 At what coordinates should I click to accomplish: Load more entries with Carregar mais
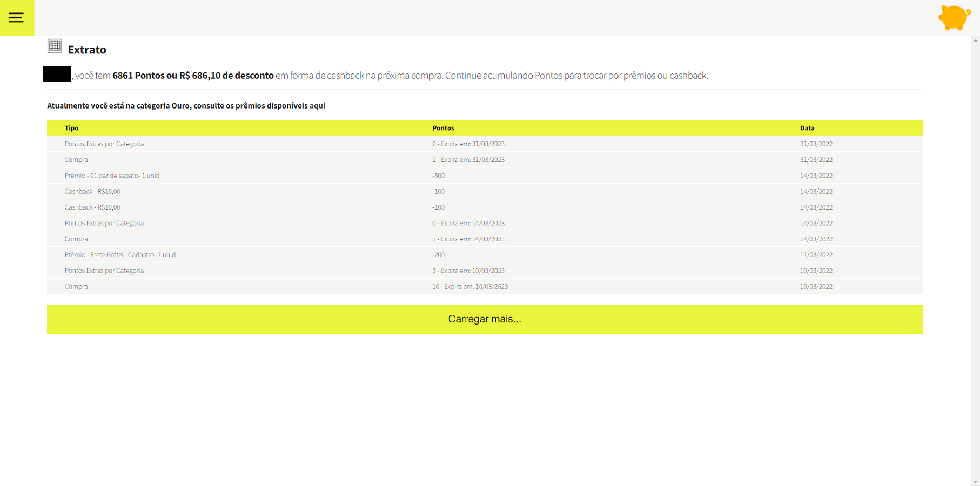point(485,319)
